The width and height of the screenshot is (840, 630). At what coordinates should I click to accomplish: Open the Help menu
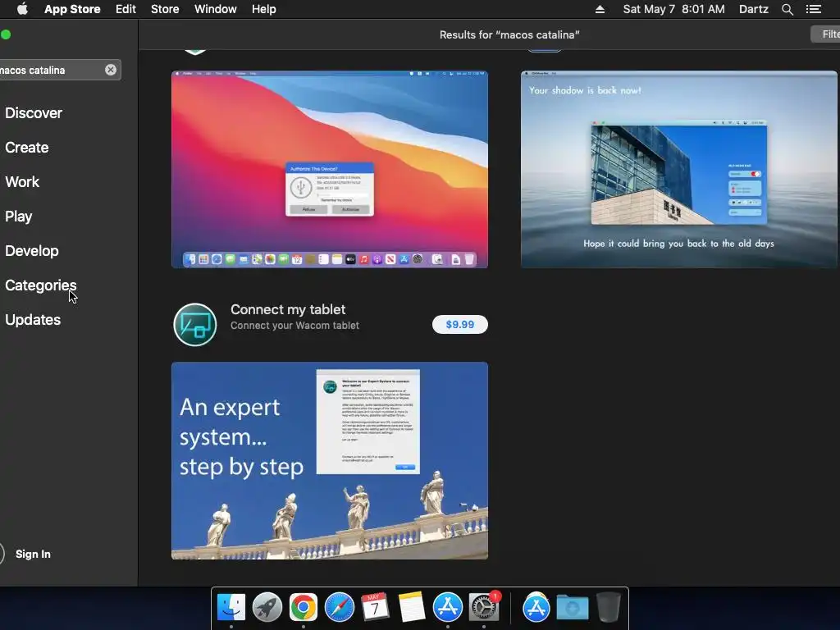[x=264, y=9]
